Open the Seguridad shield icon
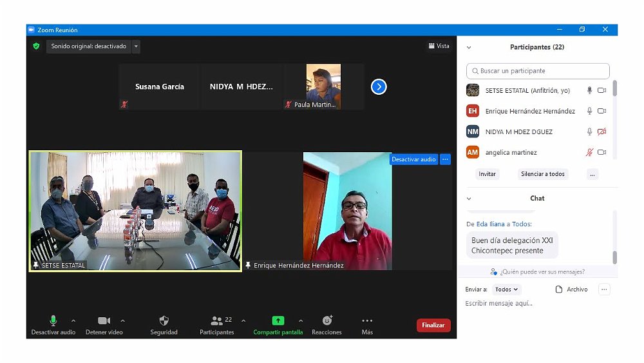 tap(164, 321)
